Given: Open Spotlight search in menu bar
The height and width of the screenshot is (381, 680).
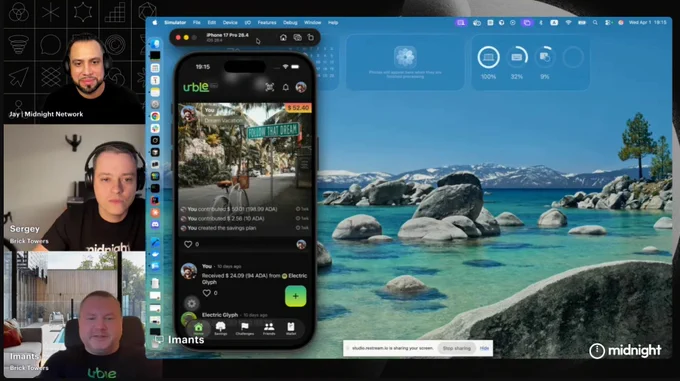Looking at the screenshot, I should (595, 23).
